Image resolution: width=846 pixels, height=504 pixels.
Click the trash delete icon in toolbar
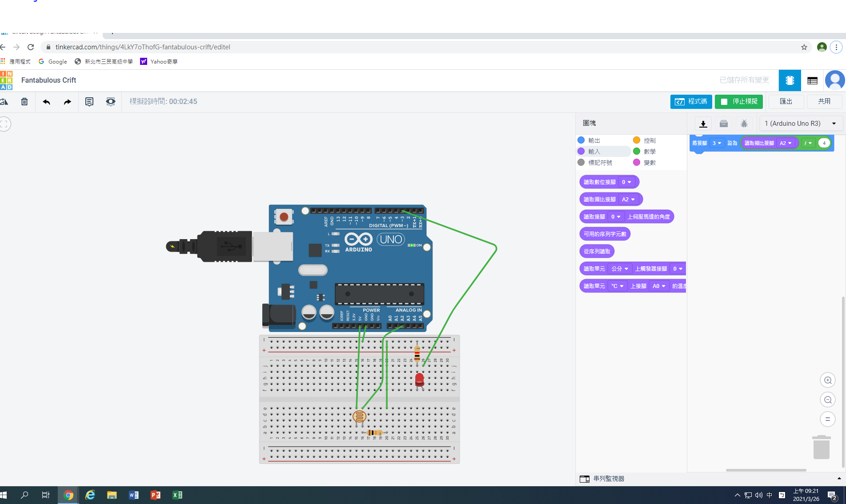click(x=24, y=102)
